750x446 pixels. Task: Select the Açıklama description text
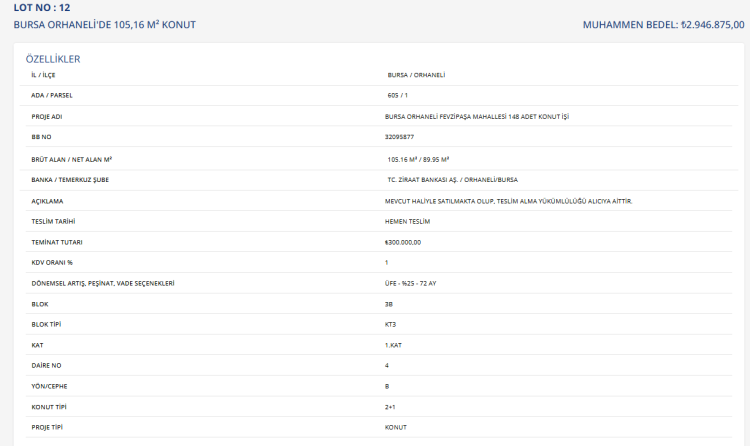click(x=508, y=201)
